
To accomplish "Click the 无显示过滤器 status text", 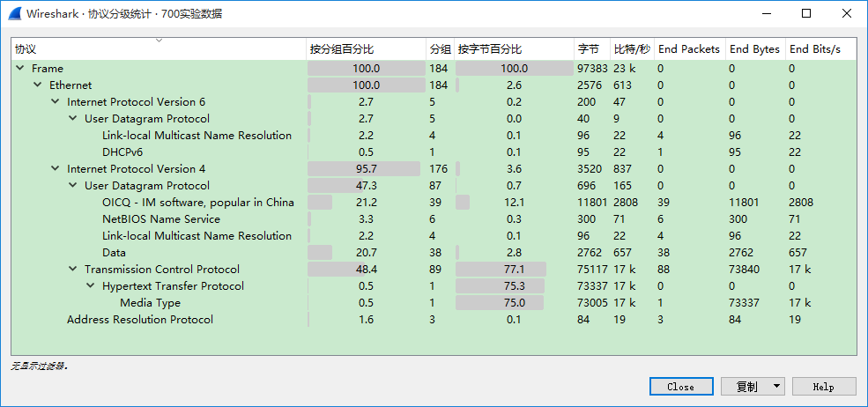I will point(40,366).
